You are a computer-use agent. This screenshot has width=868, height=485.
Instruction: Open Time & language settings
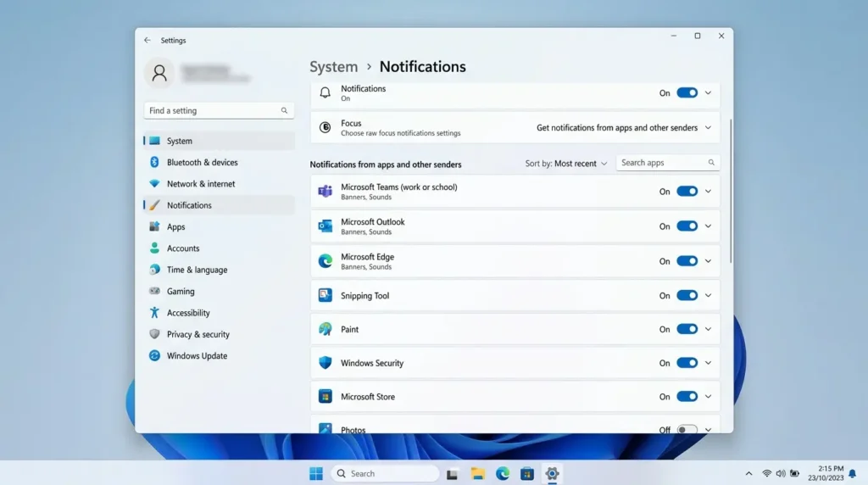[x=220, y=270]
